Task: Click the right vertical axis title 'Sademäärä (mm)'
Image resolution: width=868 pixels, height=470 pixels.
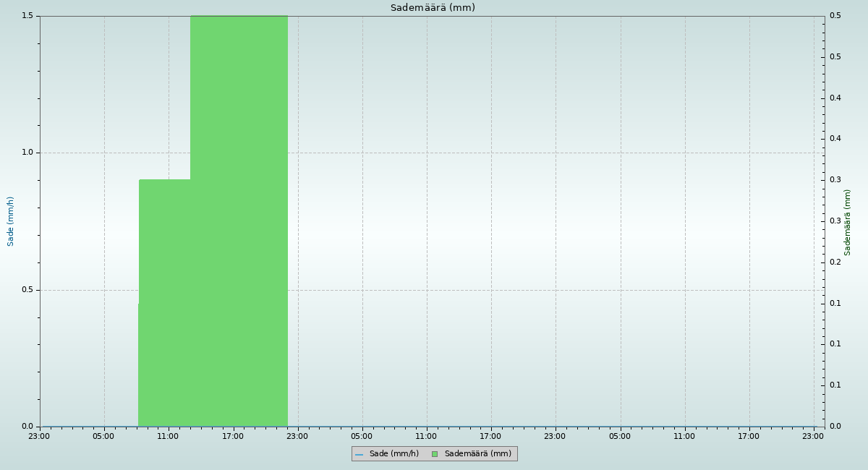Action: coord(848,222)
